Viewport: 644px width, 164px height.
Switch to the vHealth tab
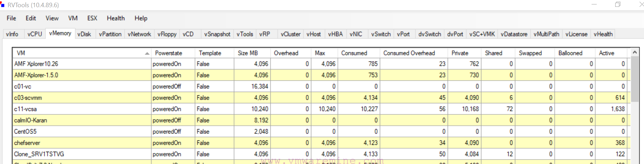[x=603, y=34]
